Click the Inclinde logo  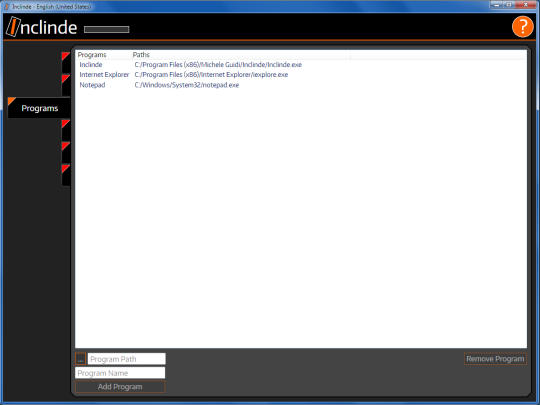pos(42,27)
